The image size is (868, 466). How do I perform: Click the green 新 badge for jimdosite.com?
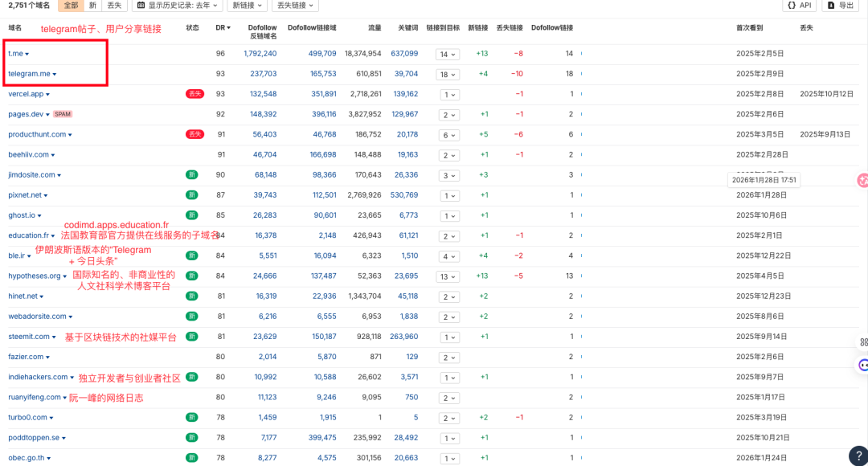[x=192, y=174]
